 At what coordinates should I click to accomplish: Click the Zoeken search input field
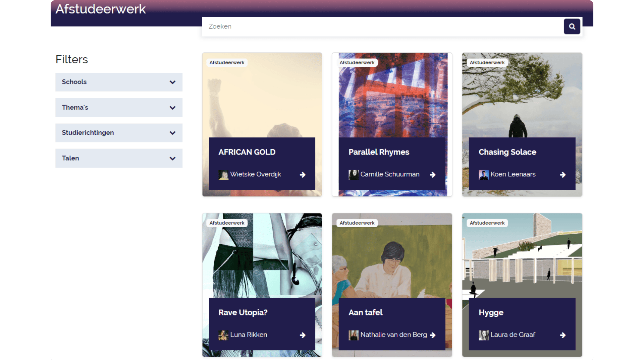pyautogui.click(x=382, y=26)
